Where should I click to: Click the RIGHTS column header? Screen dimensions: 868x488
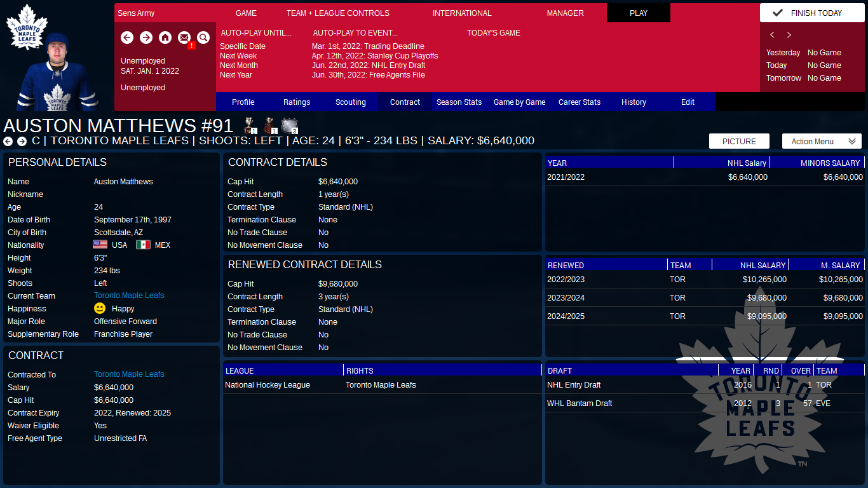point(443,370)
